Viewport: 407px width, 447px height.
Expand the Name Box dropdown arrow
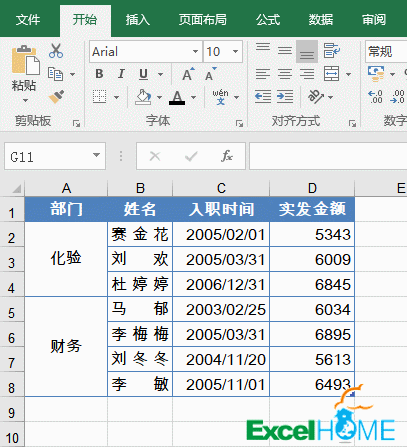[96, 155]
